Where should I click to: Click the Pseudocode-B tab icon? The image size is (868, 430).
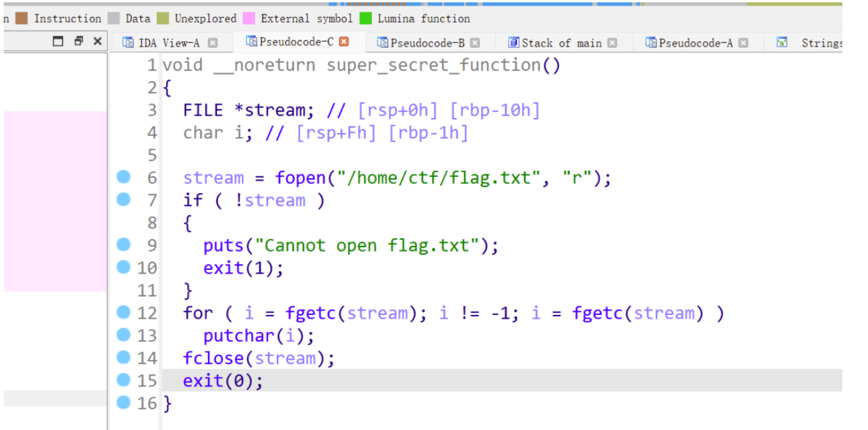pos(383,43)
